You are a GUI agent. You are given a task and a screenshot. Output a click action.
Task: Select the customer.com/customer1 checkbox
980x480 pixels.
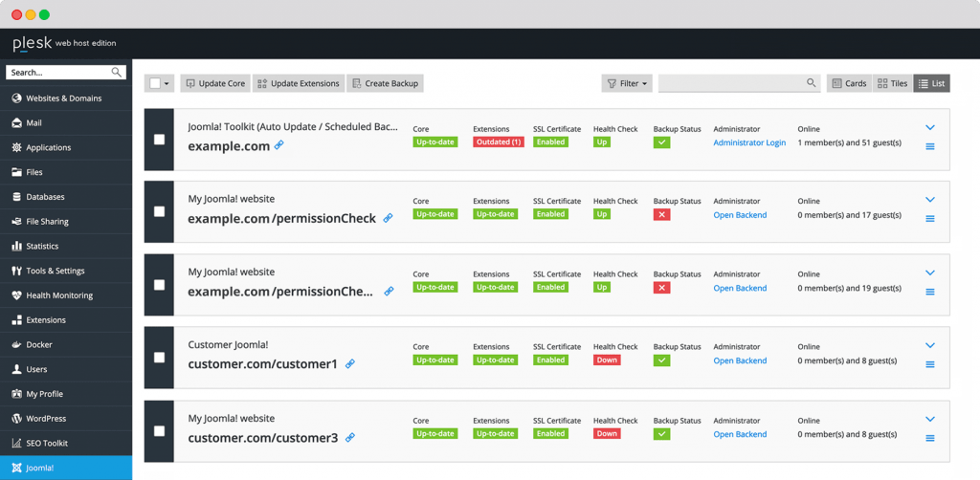[x=159, y=358]
